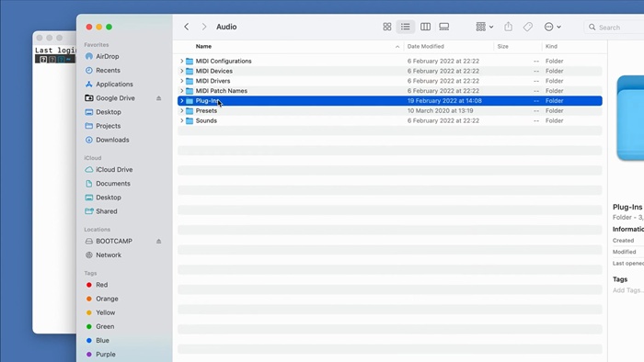Open Network in the sidebar
The image size is (644, 362).
[109, 255]
